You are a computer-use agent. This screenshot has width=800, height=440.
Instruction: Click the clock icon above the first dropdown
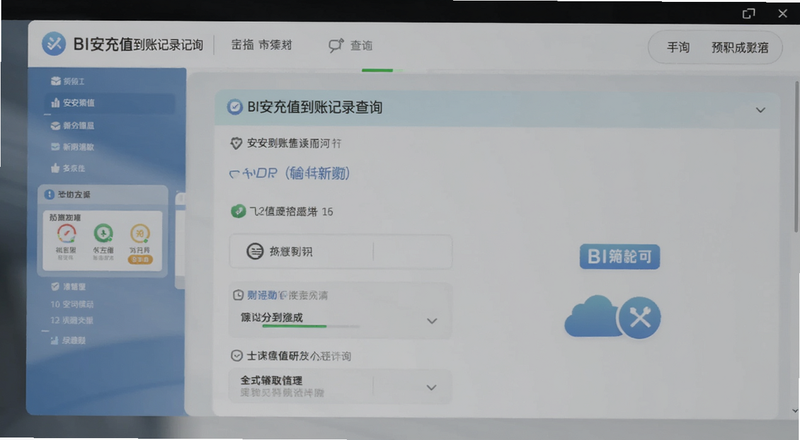pyautogui.click(x=238, y=295)
